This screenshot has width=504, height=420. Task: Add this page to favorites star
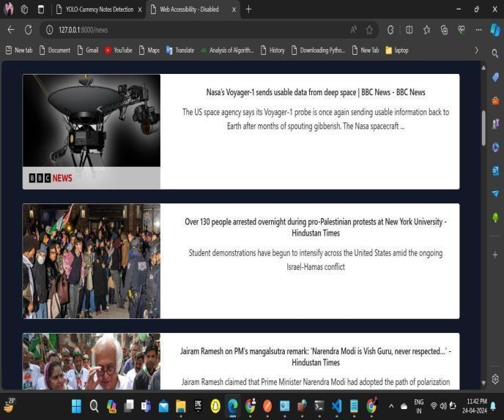pos(369,30)
